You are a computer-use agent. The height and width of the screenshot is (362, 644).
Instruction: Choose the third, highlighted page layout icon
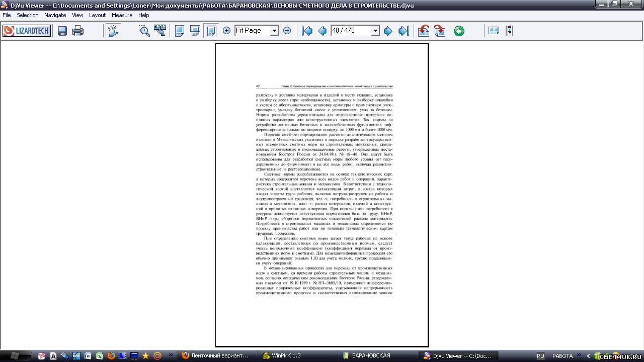tap(211, 31)
